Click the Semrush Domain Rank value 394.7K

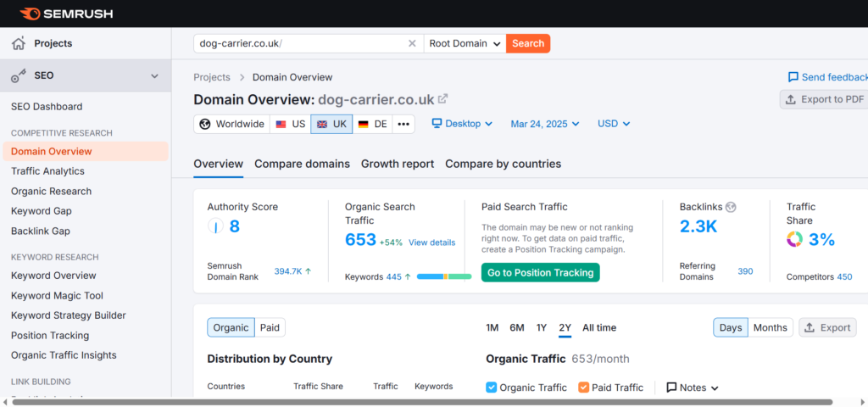pyautogui.click(x=288, y=271)
